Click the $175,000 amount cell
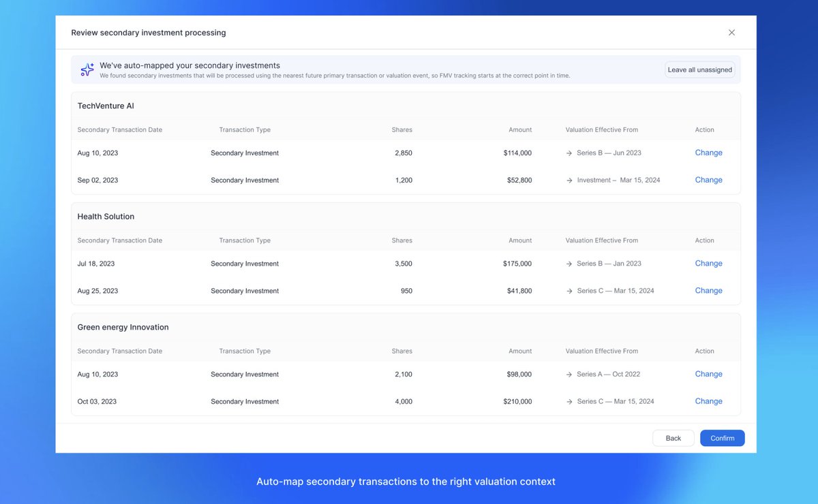Image resolution: width=818 pixels, height=504 pixels. click(517, 264)
